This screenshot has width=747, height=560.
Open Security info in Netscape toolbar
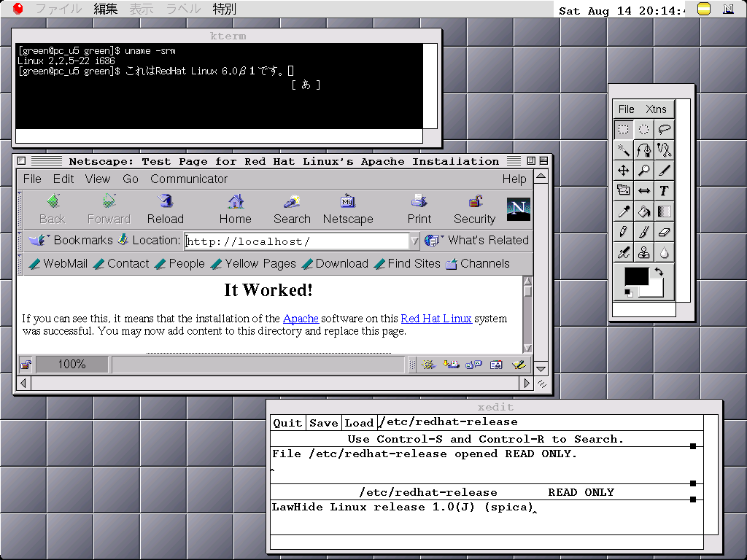[474, 209]
